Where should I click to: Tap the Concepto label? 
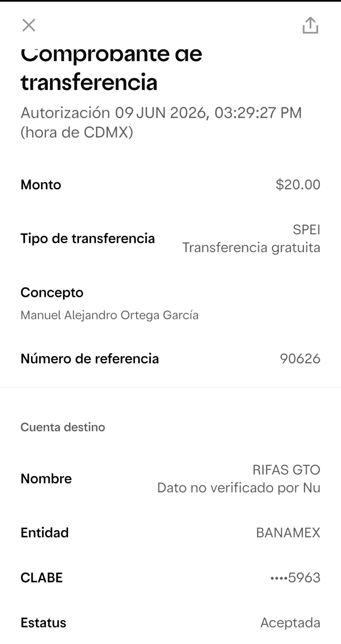pos(52,293)
